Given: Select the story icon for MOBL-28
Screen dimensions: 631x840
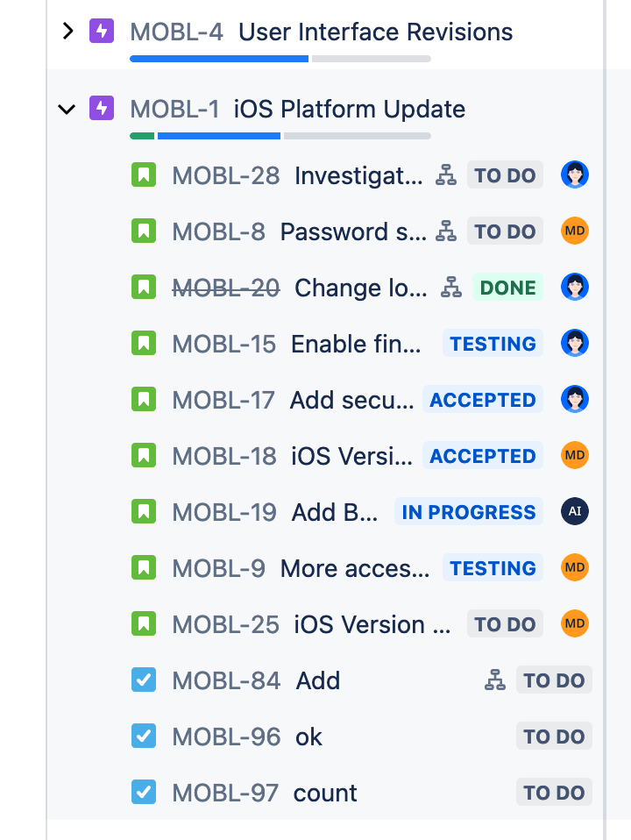Looking at the screenshot, I should pos(143,174).
